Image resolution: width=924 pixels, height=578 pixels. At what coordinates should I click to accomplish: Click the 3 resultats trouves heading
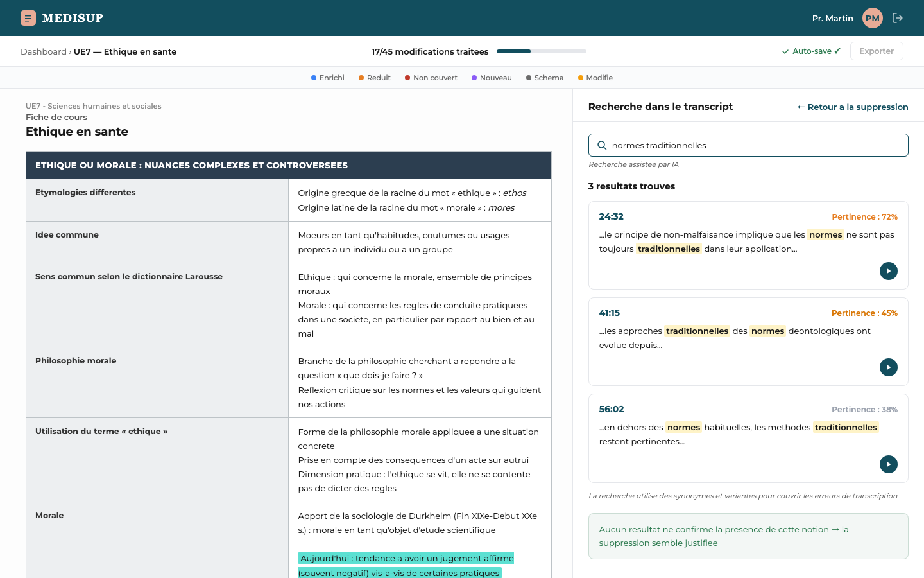click(631, 186)
